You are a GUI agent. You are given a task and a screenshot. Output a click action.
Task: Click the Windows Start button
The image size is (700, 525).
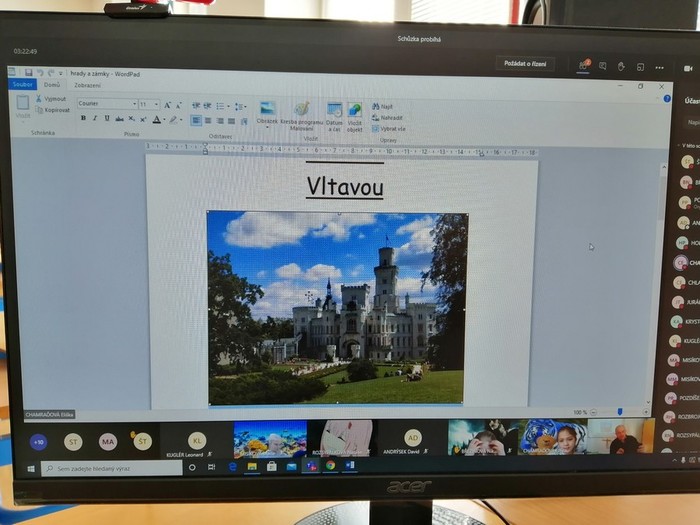(x=31, y=468)
